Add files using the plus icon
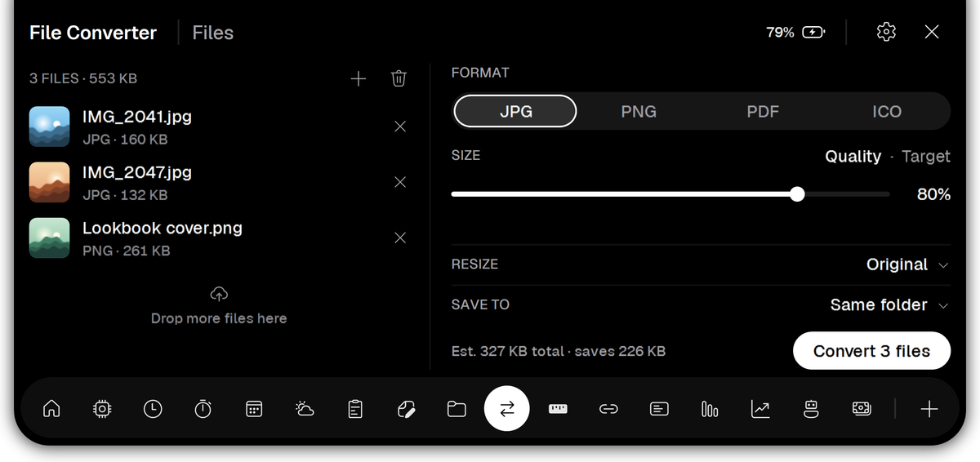The image size is (980, 462). coord(358,78)
